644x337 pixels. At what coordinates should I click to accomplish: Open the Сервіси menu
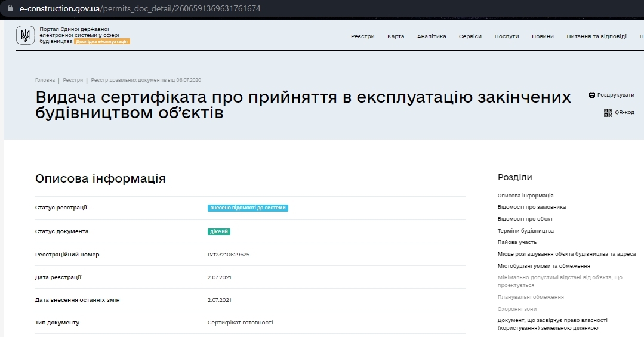coord(470,36)
